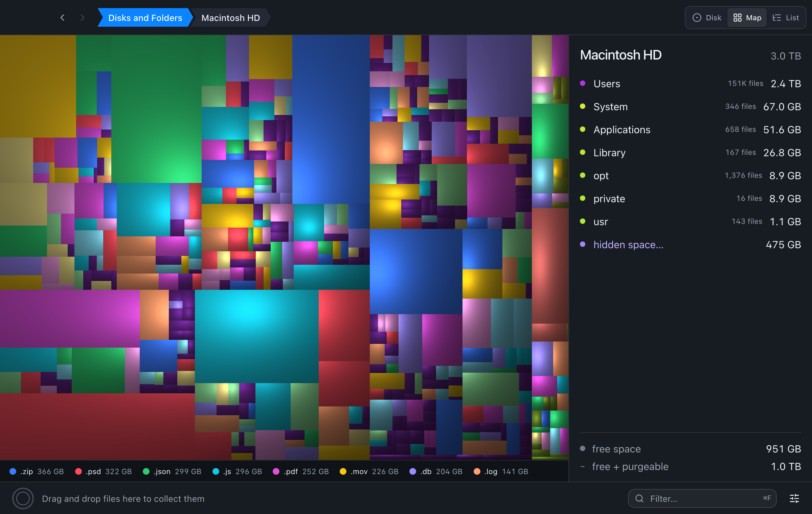Click the magnifier icon in the Filter field
This screenshot has width=812, height=514.
[639, 498]
